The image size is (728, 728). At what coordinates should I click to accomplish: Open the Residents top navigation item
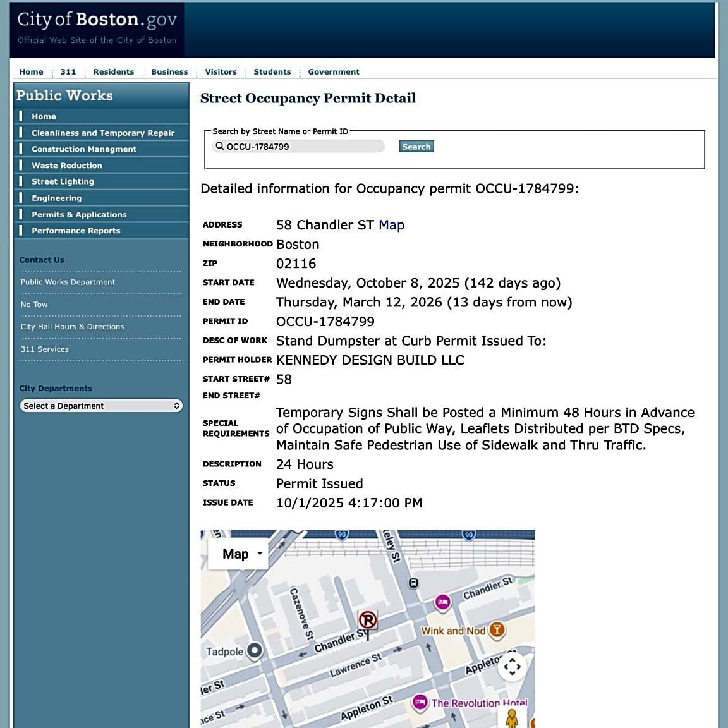point(113,72)
